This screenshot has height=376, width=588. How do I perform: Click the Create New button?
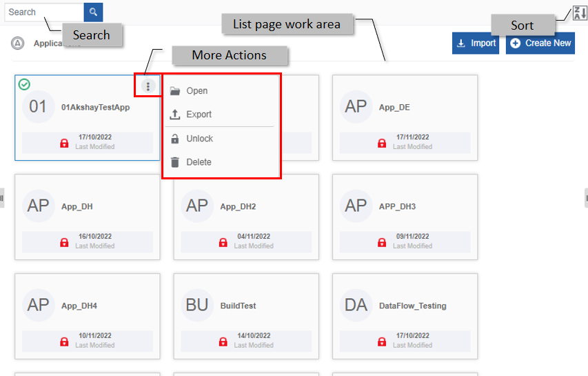pos(540,43)
